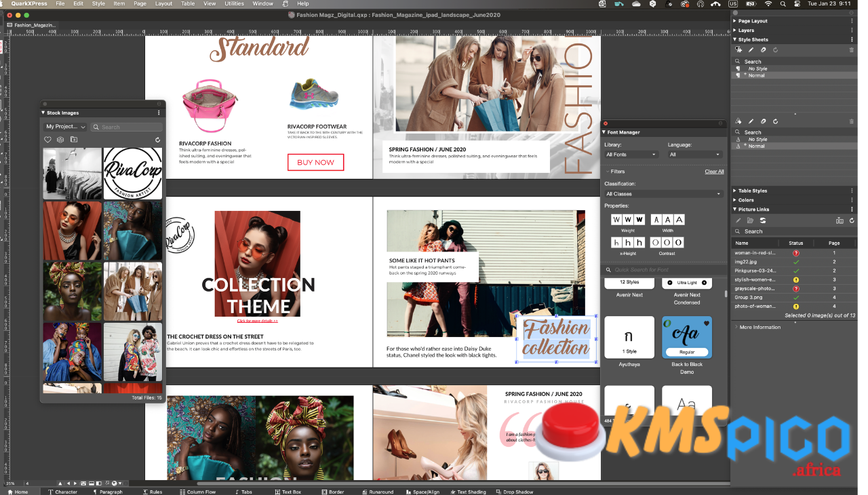Toggle high Contrast filter

[679, 242]
